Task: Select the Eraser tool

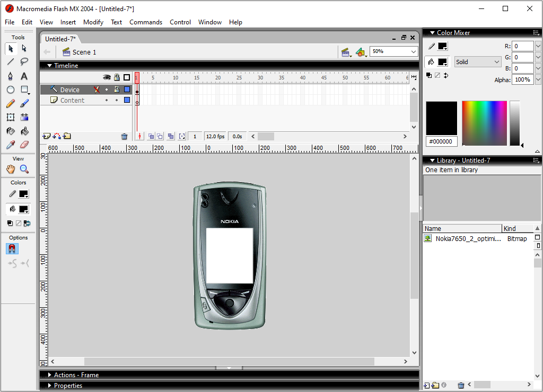Action: tap(24, 145)
